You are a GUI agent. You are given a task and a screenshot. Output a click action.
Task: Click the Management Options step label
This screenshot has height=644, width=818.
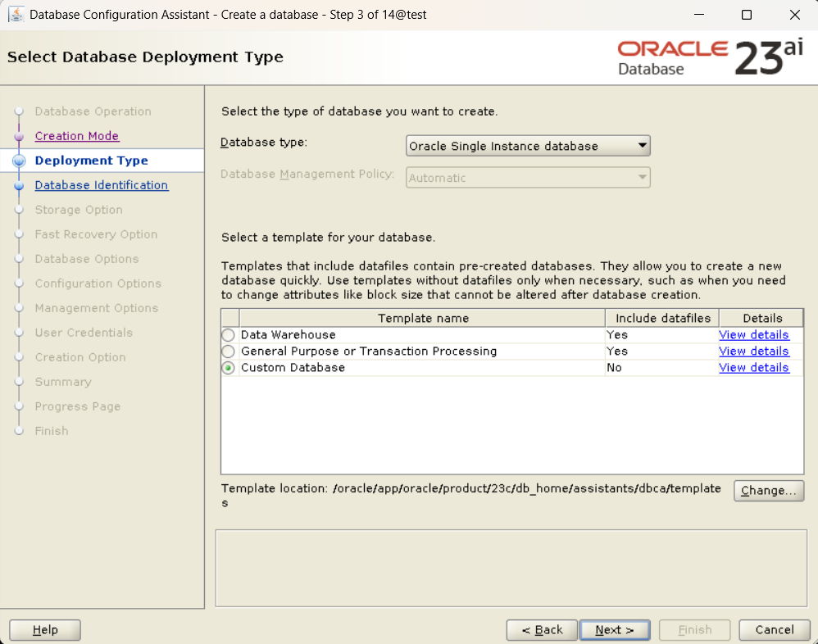click(97, 308)
